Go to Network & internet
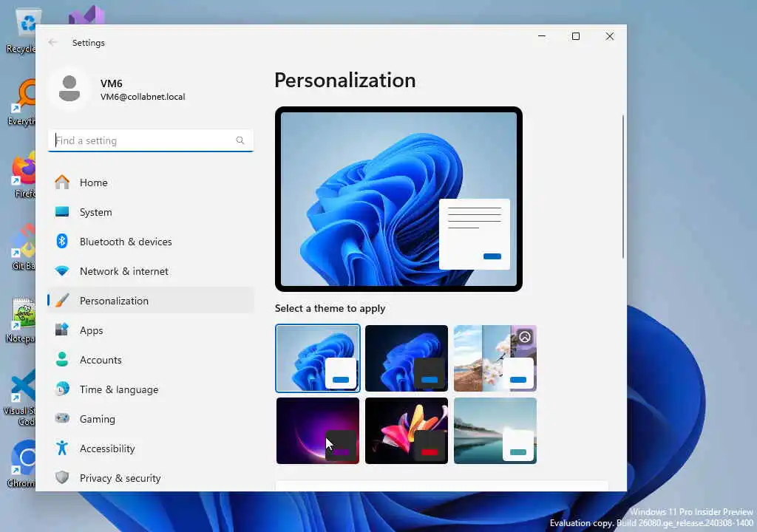 pos(151,271)
